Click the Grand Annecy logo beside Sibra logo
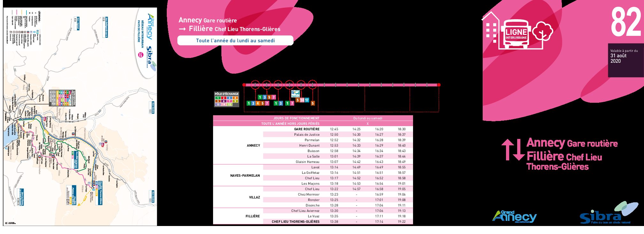The width and height of the screenshot is (644, 234). point(514,217)
